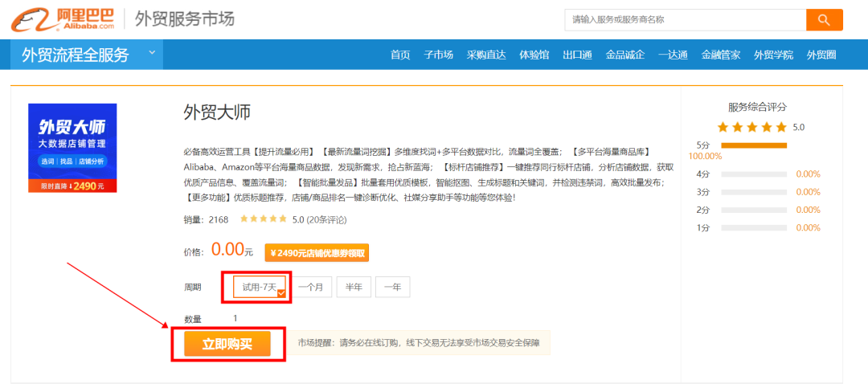868x384 pixels.
Task: Go to 金融管家 in navigation
Action: 721,55
